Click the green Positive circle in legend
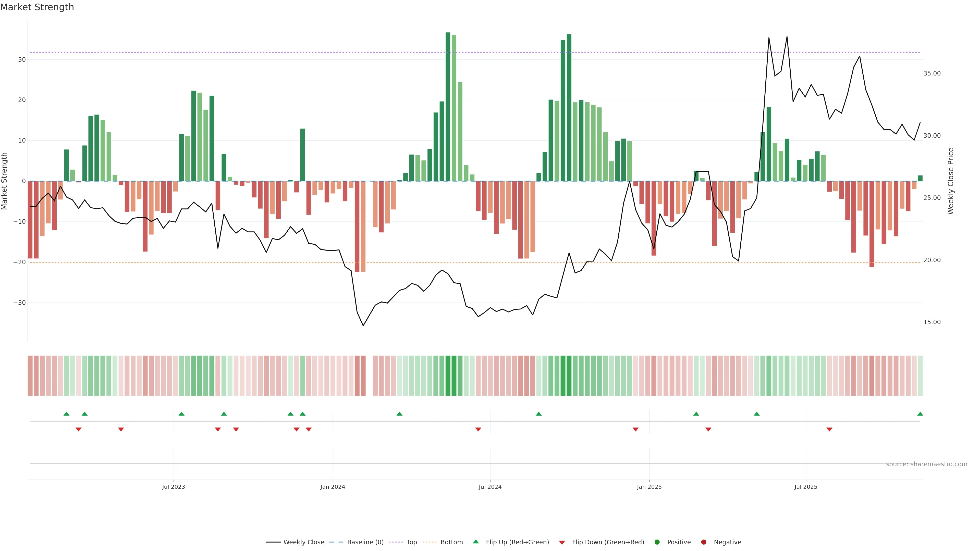The height and width of the screenshot is (551, 980). (657, 542)
